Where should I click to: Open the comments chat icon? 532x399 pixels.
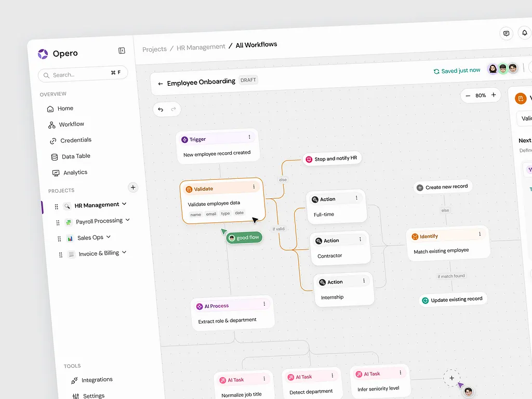pyautogui.click(x=506, y=33)
